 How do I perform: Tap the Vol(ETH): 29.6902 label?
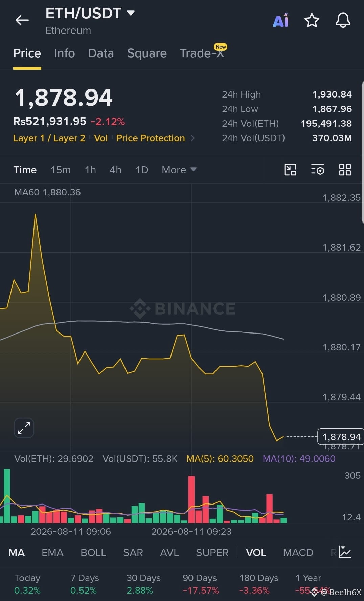click(54, 459)
